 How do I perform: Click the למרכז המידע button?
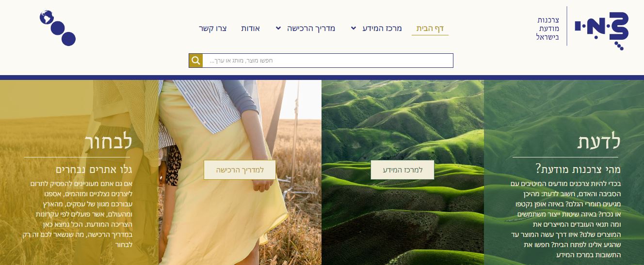click(402, 170)
